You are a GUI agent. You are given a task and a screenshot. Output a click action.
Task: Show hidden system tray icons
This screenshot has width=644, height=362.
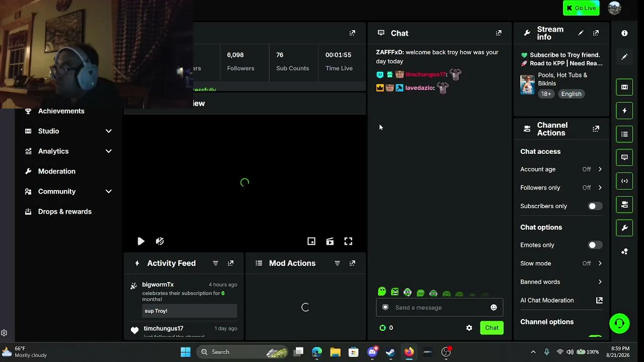click(533, 352)
